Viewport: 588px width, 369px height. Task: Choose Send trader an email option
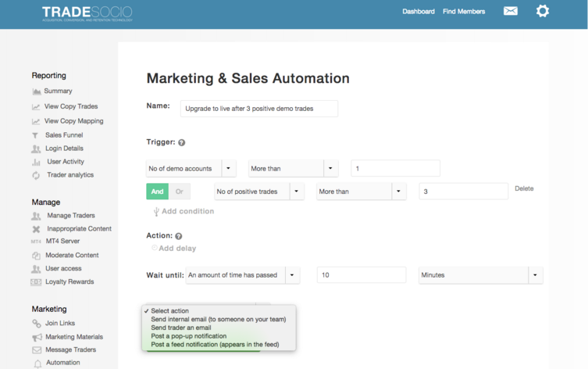coord(181,328)
